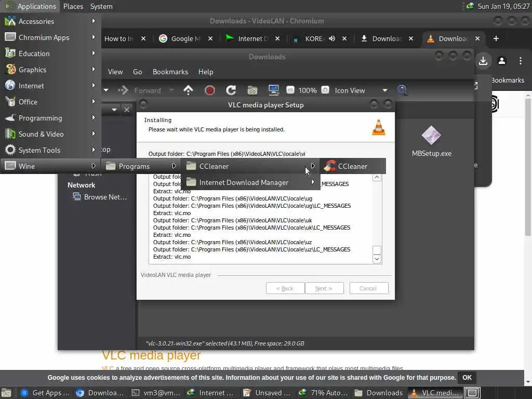The width and height of the screenshot is (532, 399).
Task: Mute the KORE tab audio icon
Action: tap(332, 38)
